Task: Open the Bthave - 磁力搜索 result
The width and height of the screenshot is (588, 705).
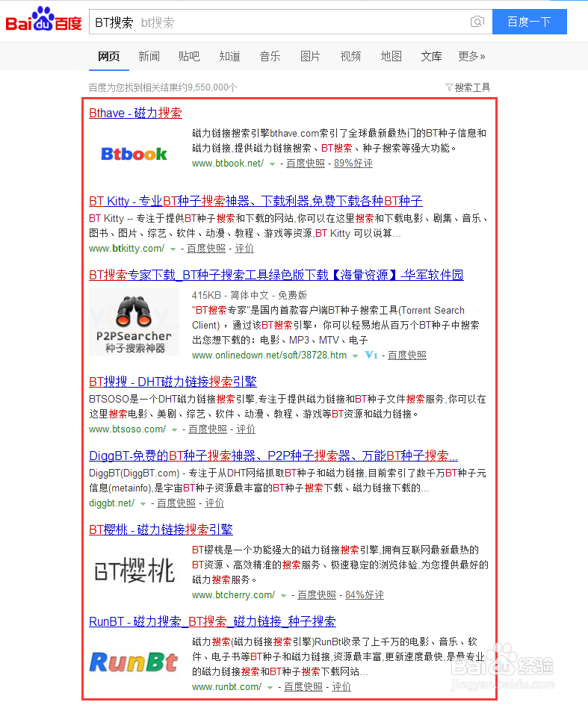Action: click(135, 113)
